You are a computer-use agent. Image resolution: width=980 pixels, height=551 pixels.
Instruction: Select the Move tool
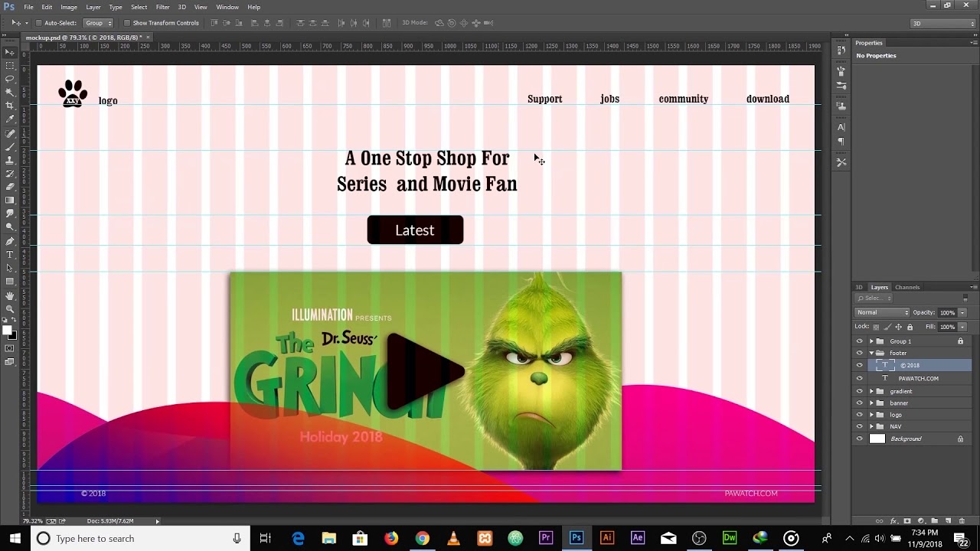point(9,52)
